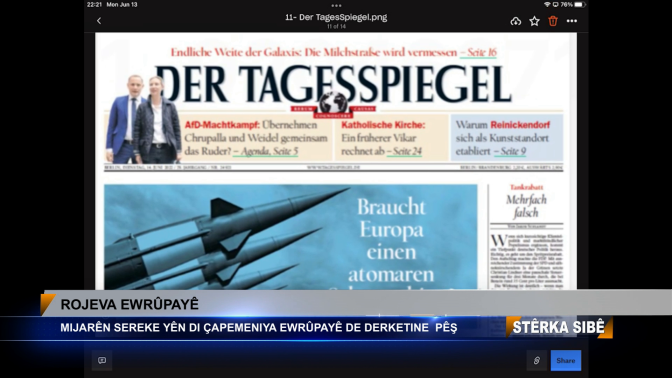672x378 pixels.
Task: Copy link using the chain link icon
Action: tap(537, 360)
